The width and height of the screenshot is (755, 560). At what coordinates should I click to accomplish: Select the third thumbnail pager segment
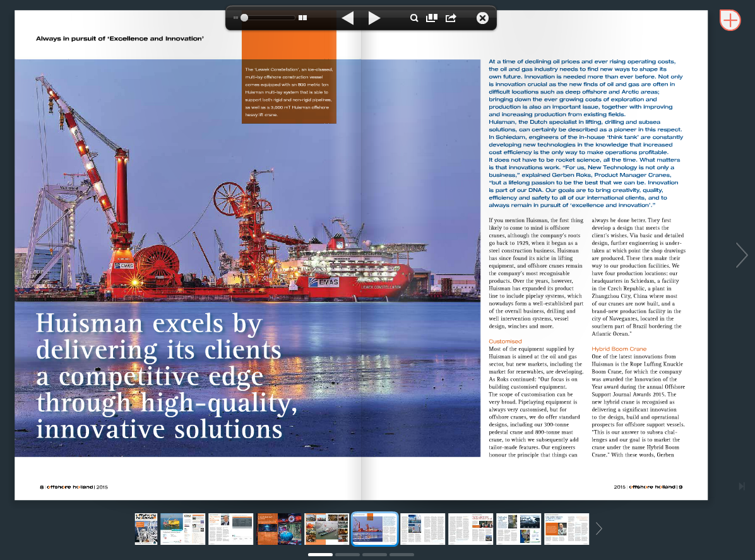[374, 555]
